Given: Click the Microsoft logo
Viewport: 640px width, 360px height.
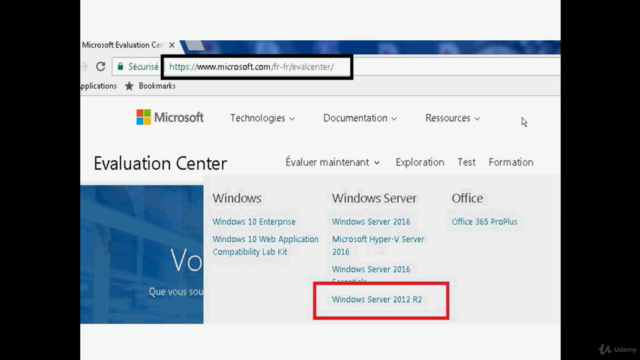Looking at the screenshot, I should [170, 118].
